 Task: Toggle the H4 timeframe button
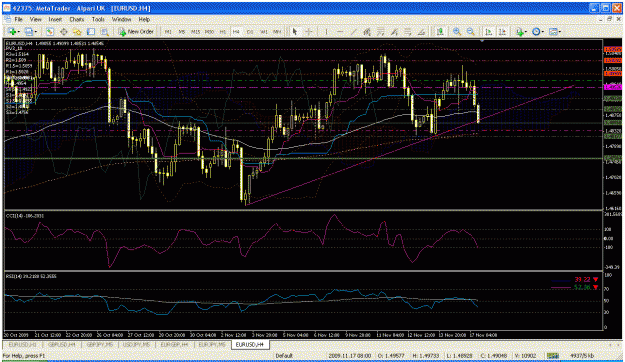(236, 31)
